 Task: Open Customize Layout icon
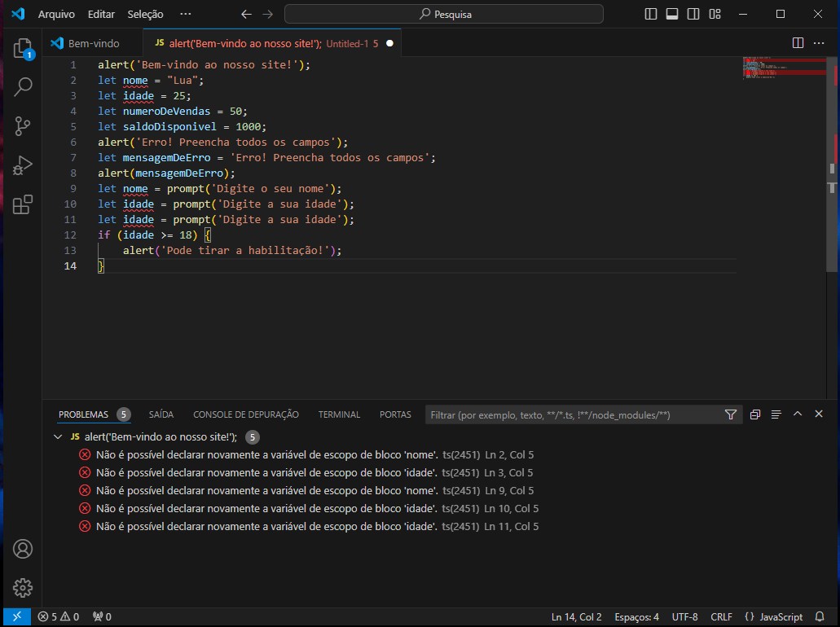tap(715, 14)
